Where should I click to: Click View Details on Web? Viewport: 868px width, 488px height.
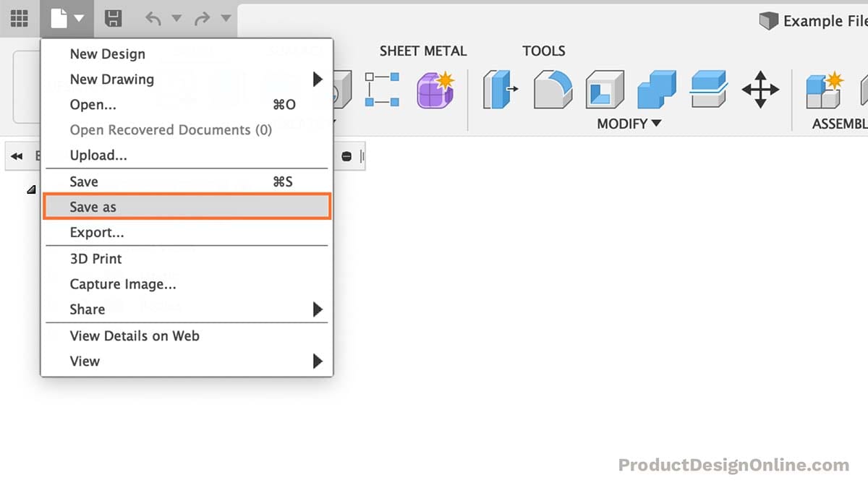[x=135, y=335]
